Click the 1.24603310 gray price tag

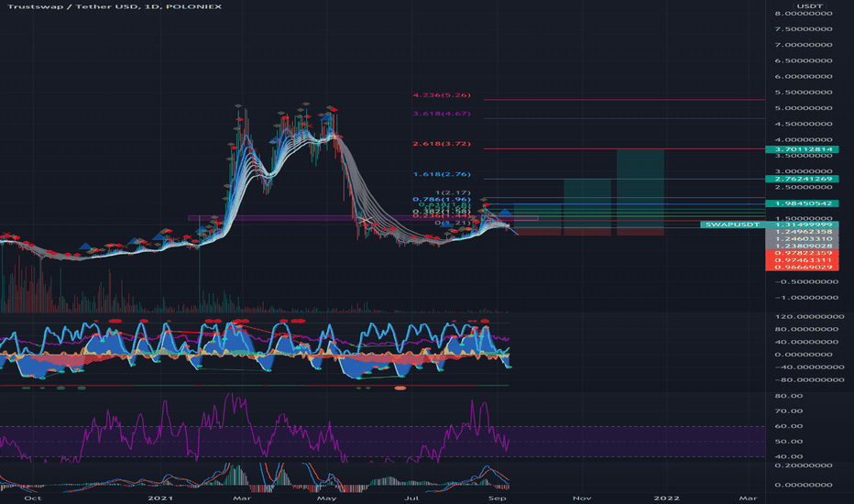click(802, 238)
